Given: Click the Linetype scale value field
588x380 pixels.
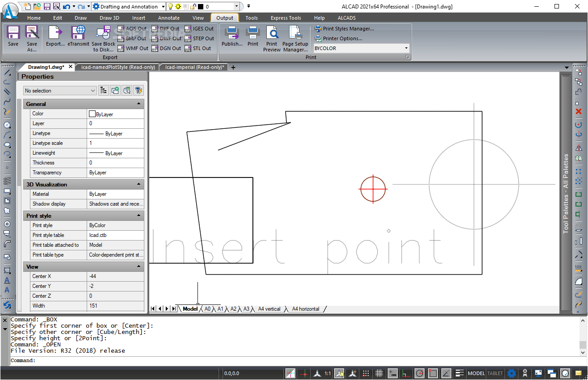Looking at the screenshot, I should coord(115,143).
